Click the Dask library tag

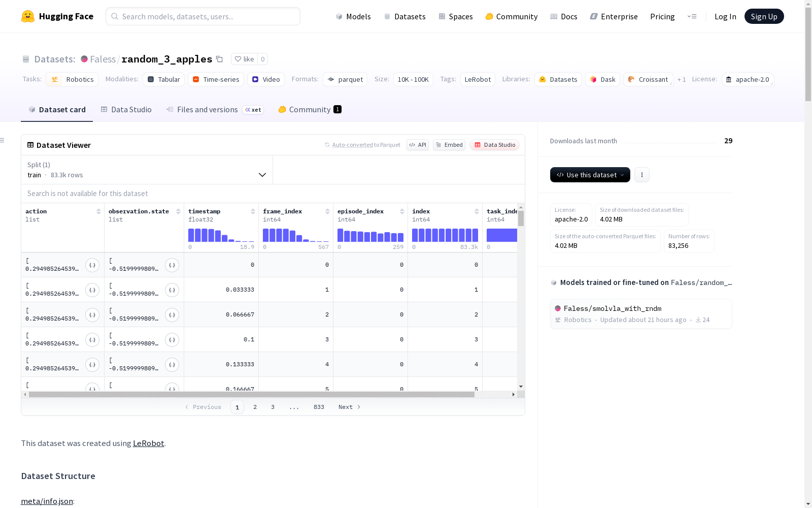click(602, 79)
